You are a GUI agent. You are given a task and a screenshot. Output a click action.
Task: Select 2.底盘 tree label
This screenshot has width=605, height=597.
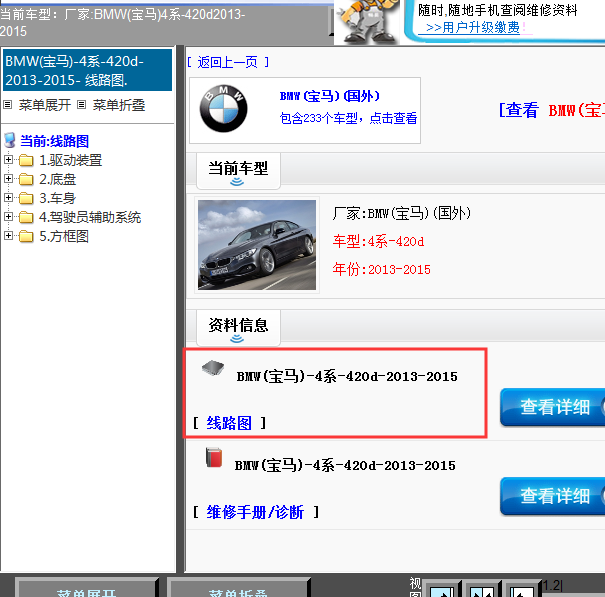point(57,179)
